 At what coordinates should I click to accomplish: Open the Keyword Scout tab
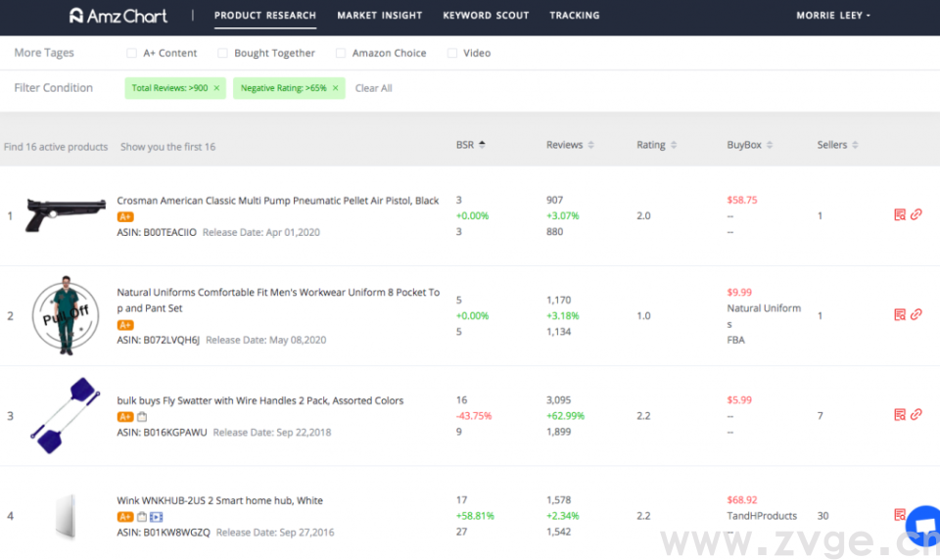coord(486,16)
